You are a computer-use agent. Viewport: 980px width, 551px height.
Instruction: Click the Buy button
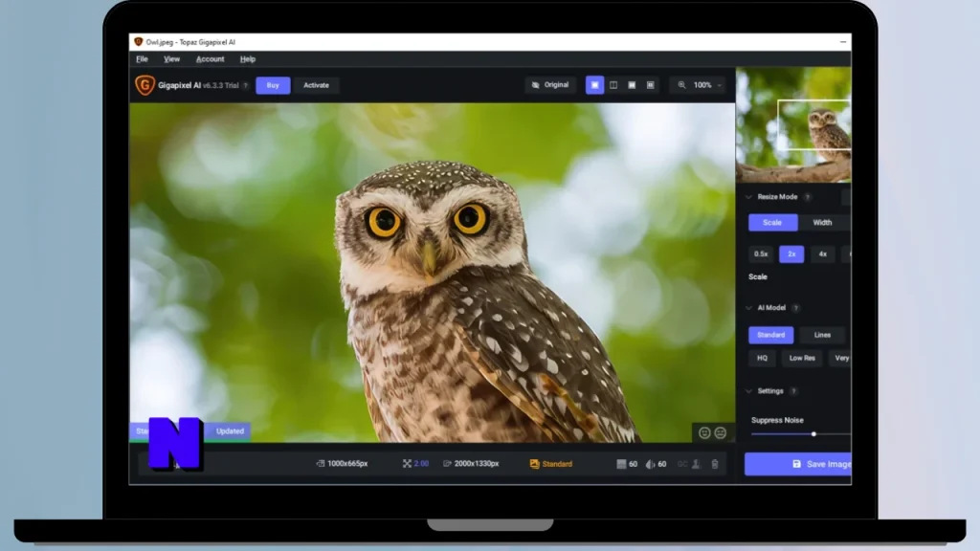[273, 85]
